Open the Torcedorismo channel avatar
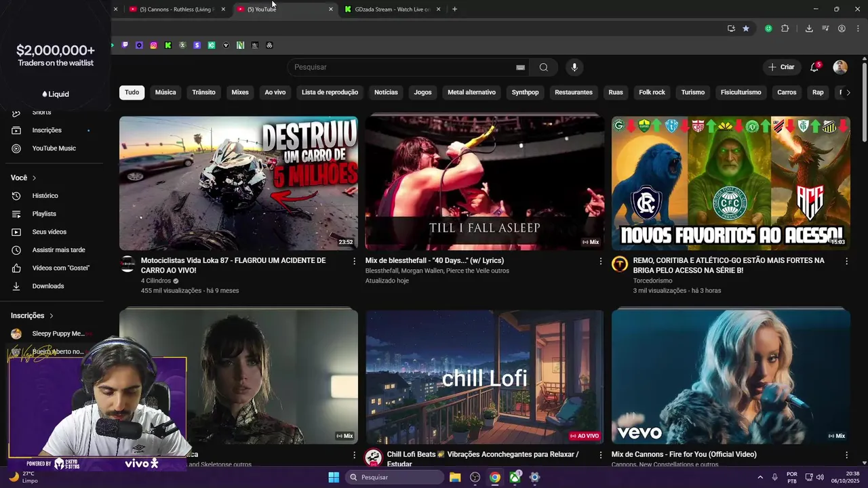 coord(620,264)
